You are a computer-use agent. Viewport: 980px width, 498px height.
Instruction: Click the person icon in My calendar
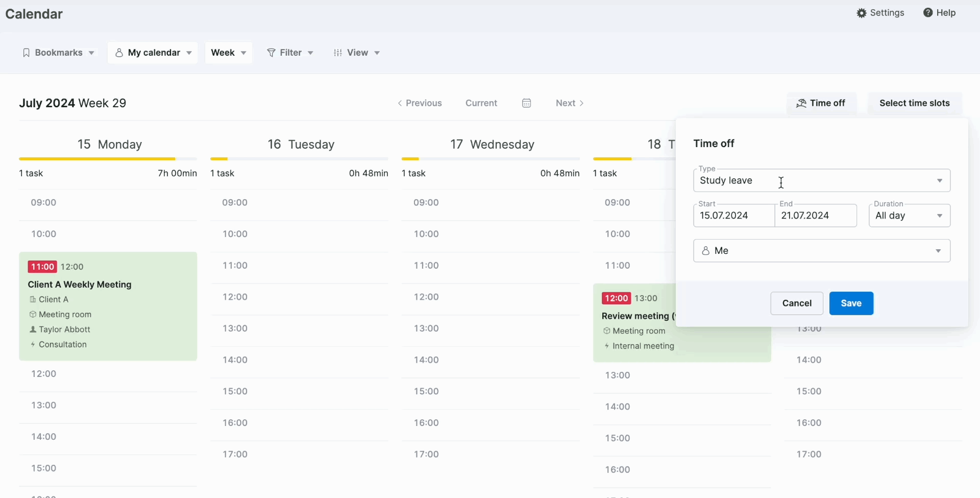click(x=119, y=53)
